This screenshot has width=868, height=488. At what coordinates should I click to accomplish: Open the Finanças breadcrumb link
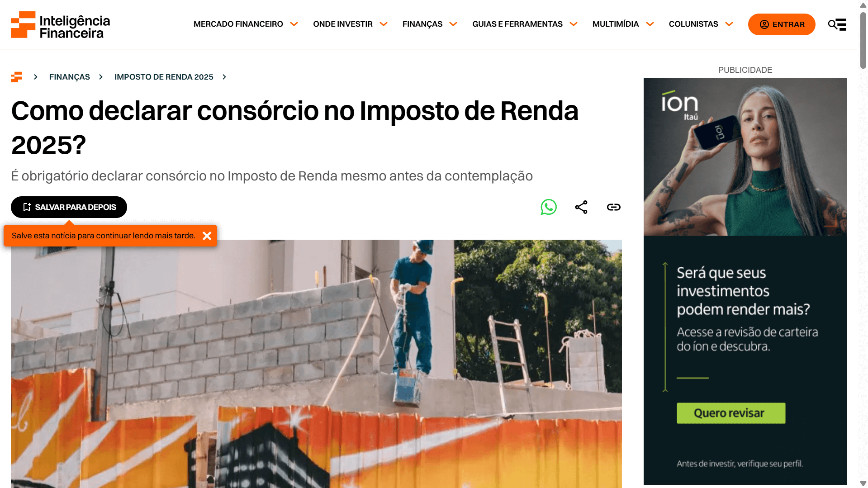pyautogui.click(x=70, y=77)
